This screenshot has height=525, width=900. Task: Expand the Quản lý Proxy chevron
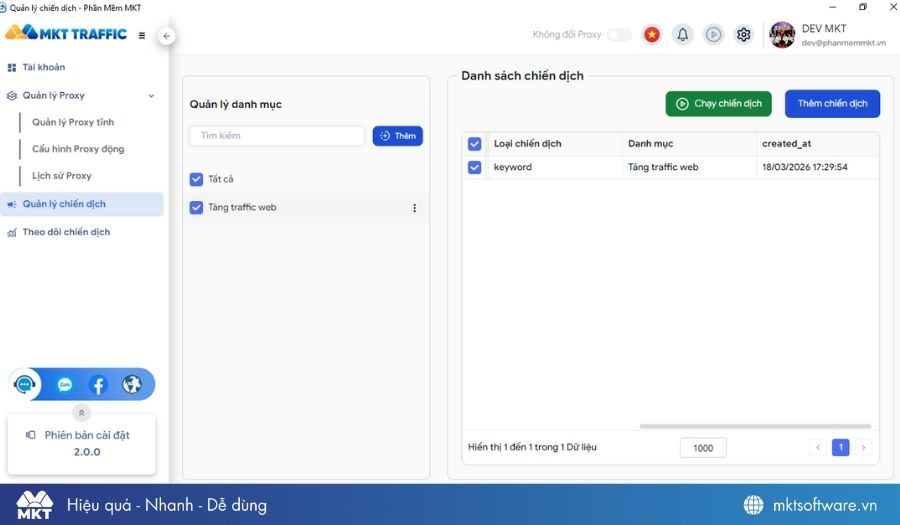pyautogui.click(x=152, y=96)
